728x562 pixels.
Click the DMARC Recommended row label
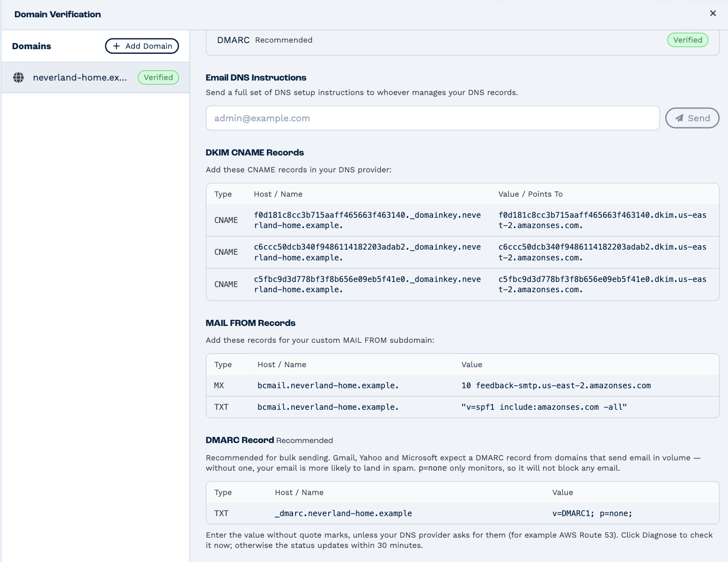[x=265, y=40]
